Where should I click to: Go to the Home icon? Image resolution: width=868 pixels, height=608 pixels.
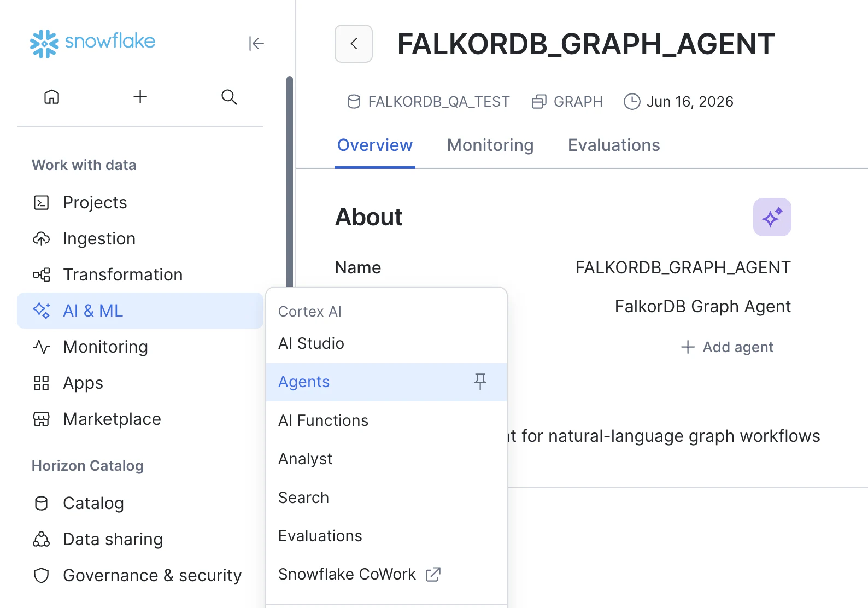[52, 97]
